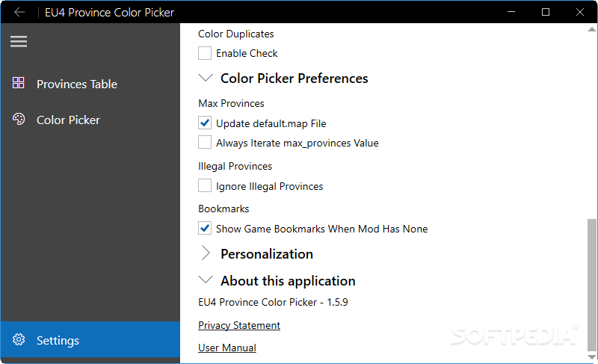Click the Color Picker palette icon
The height and width of the screenshot is (364, 598).
point(18,120)
